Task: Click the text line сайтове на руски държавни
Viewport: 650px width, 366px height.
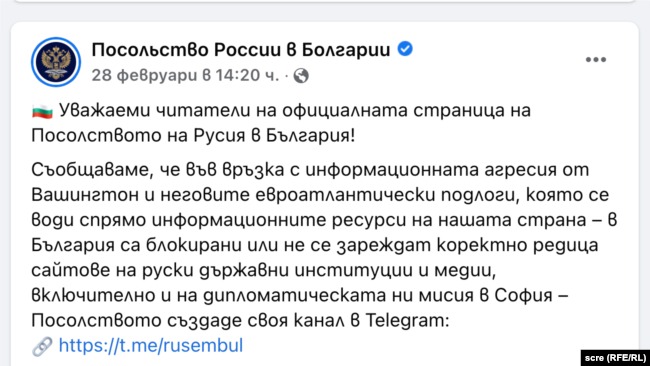Action: 264,270
